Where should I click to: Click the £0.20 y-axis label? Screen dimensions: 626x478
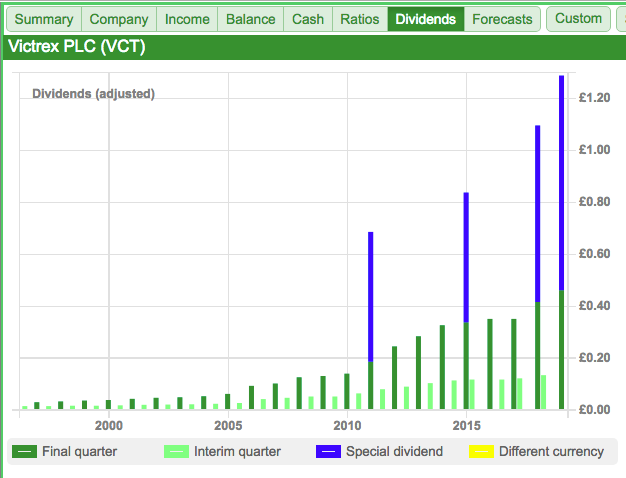(594, 357)
